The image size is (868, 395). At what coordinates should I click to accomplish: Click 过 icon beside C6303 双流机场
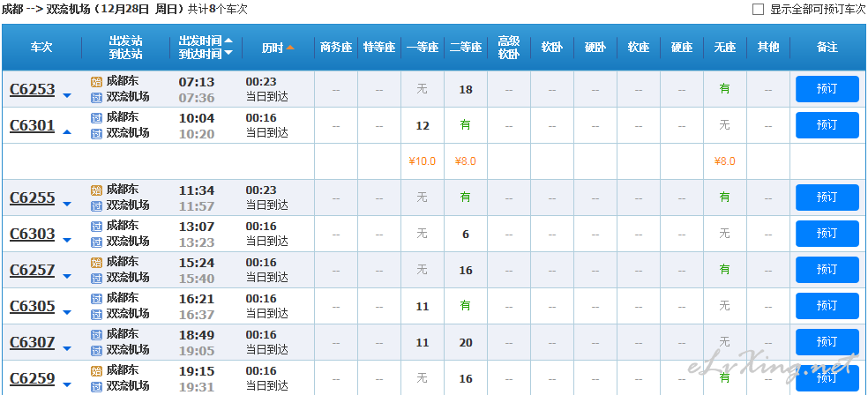click(x=96, y=242)
